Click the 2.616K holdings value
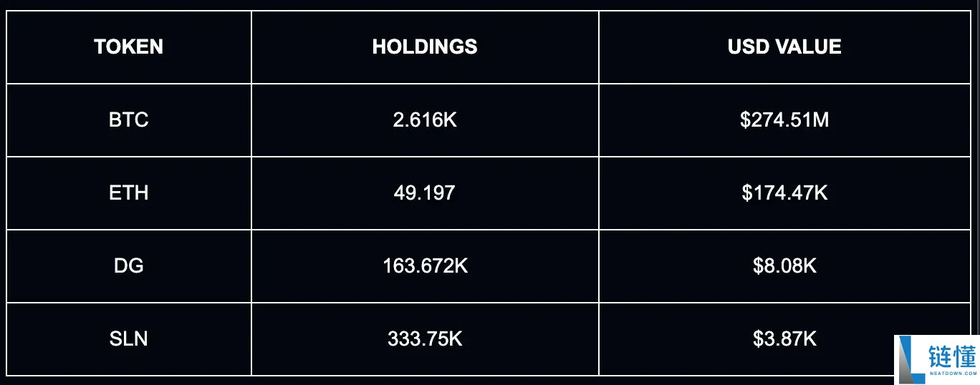Screen dimensions: 980x385 [425, 120]
